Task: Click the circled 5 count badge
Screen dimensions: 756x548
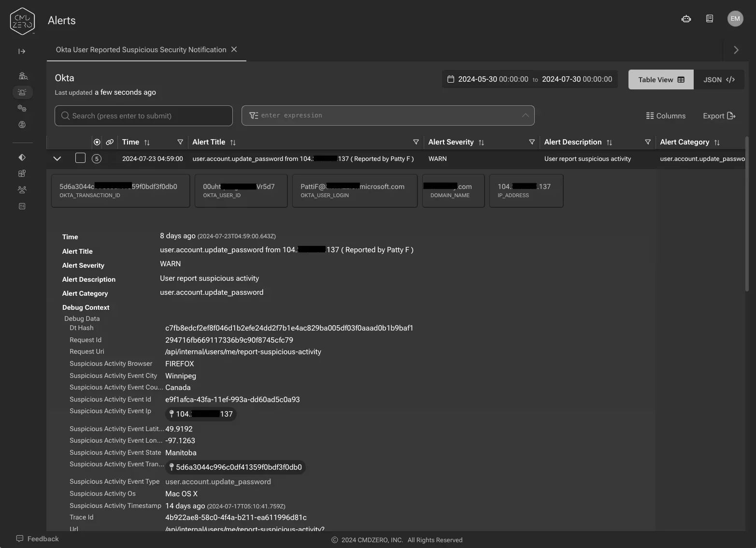Action: click(97, 159)
